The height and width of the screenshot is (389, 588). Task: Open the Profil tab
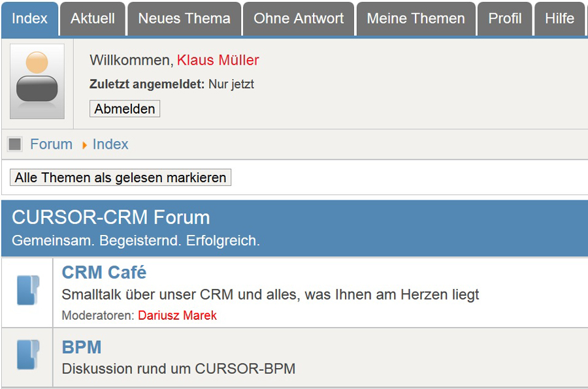505,19
